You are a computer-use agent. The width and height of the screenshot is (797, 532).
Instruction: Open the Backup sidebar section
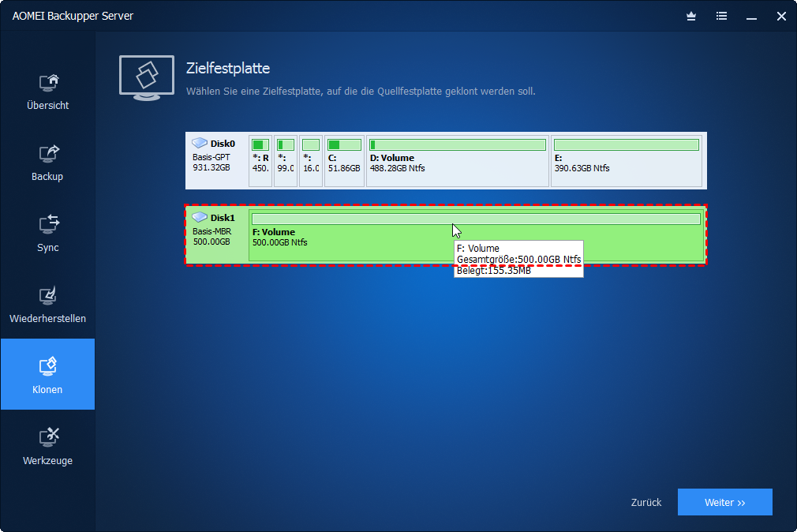point(48,163)
